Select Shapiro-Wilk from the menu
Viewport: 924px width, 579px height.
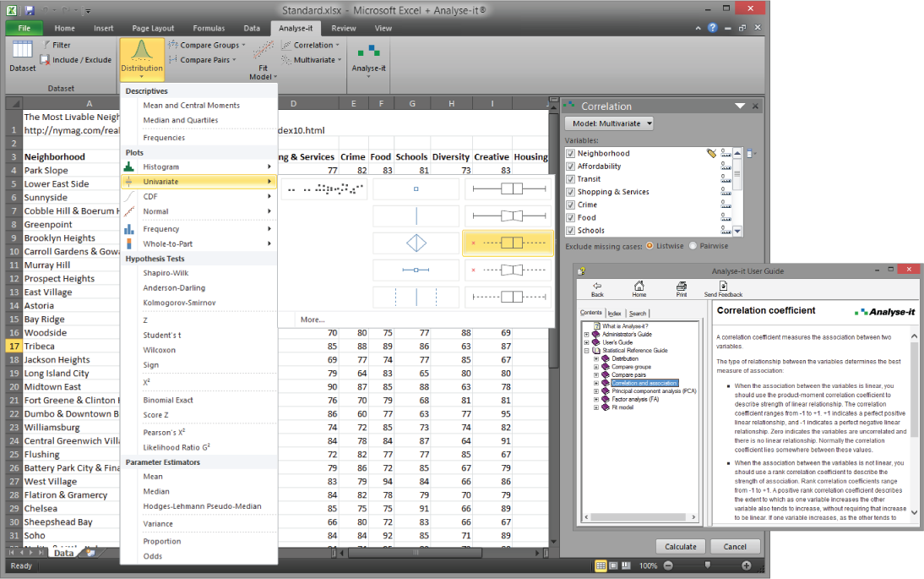coord(166,274)
